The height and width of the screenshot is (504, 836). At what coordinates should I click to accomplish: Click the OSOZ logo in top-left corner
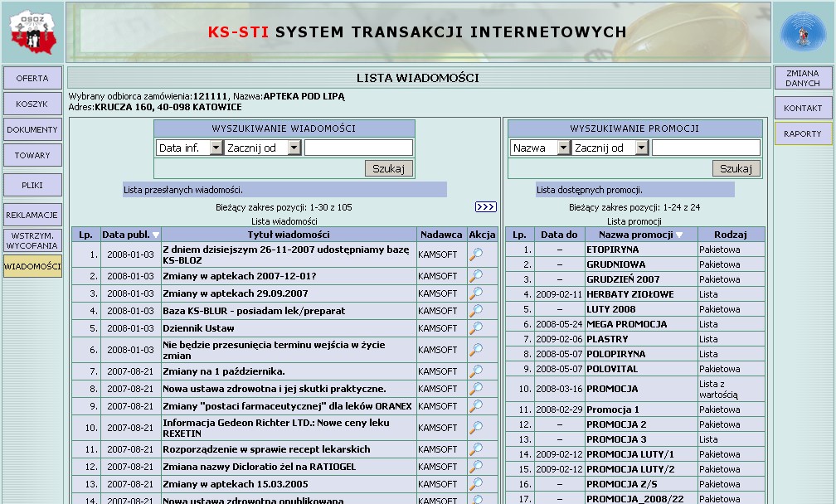point(32,31)
